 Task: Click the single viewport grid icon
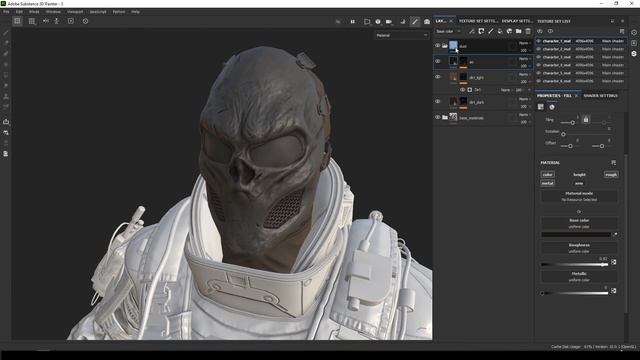tap(17, 21)
